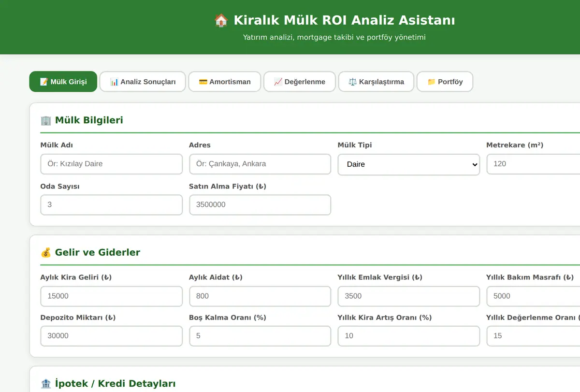
Task: Click the building icon beside Mülk Bilgileri
Action: coord(46,120)
